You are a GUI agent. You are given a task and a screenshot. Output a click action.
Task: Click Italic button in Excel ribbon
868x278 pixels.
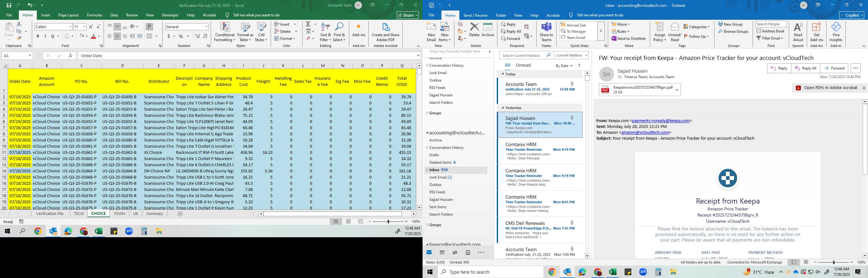(x=45, y=36)
